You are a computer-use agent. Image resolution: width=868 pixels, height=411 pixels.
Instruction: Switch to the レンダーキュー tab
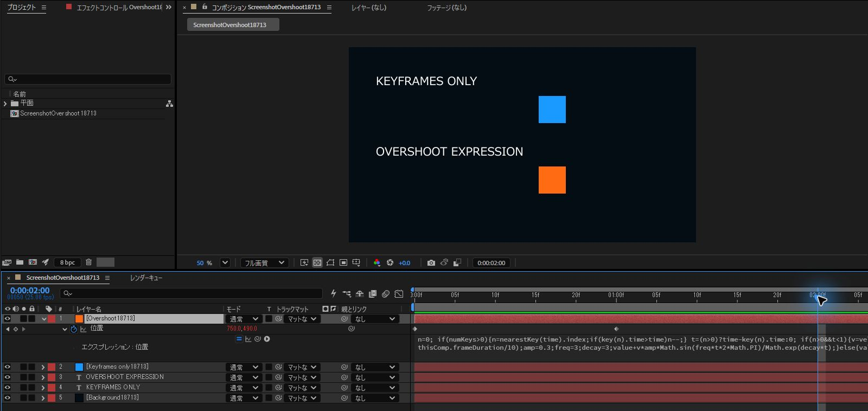click(146, 278)
